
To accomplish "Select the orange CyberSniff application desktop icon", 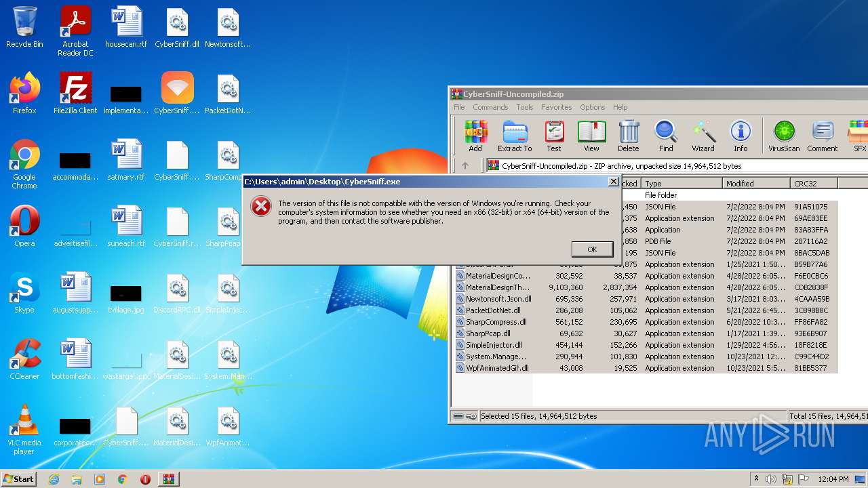I will 177,94.
